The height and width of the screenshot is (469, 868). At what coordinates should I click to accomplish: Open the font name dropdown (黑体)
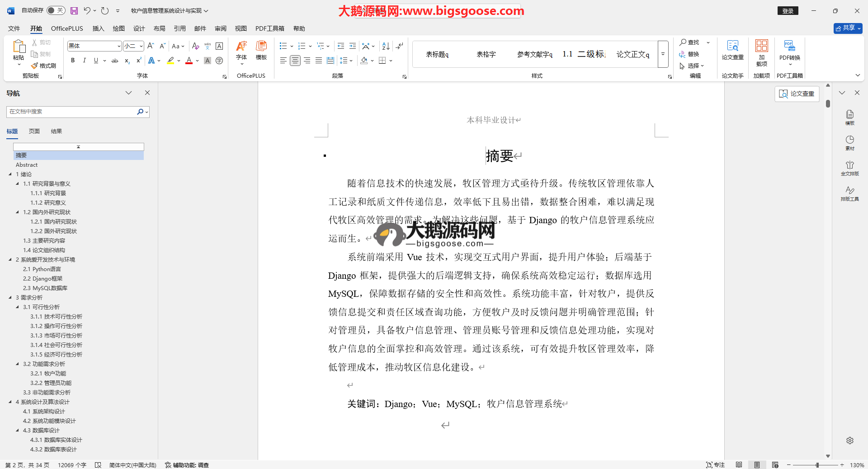(119, 46)
